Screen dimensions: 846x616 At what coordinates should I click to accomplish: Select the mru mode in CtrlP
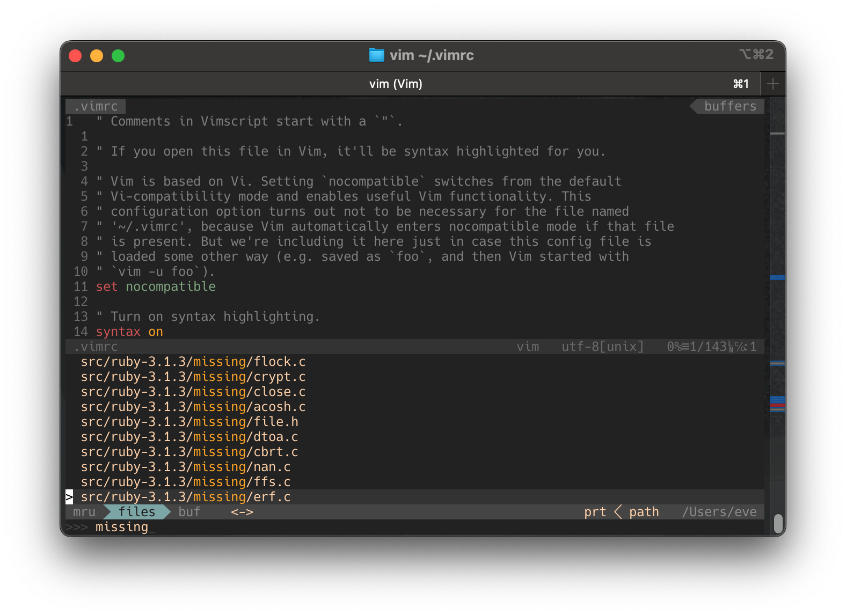tap(84, 512)
